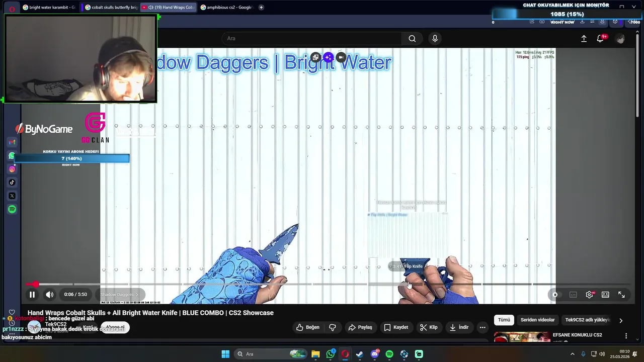Switch to 'bright water karambit' browser tab
The width and height of the screenshot is (644, 362).
[49, 7]
